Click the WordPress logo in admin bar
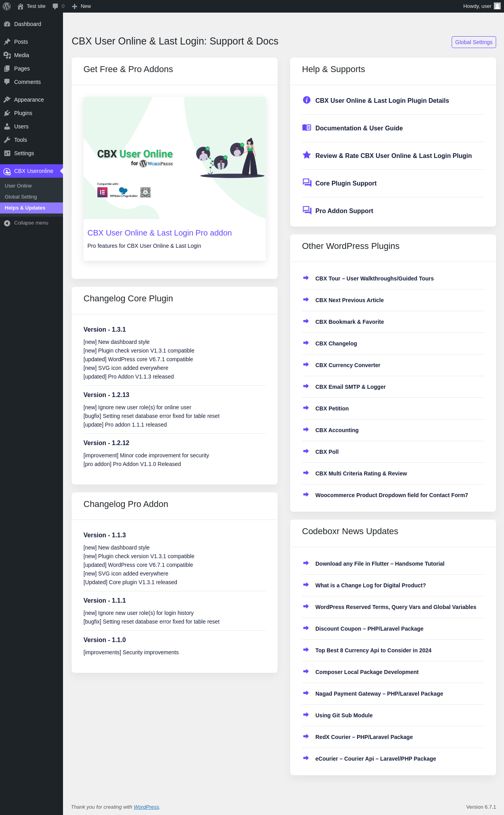Viewport: 504px width, 815px height. pos(7,6)
